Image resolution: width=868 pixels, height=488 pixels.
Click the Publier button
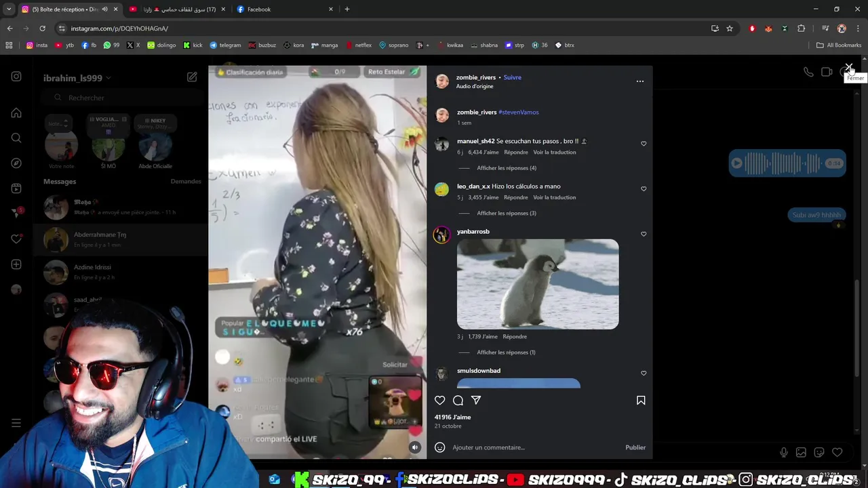635,447
